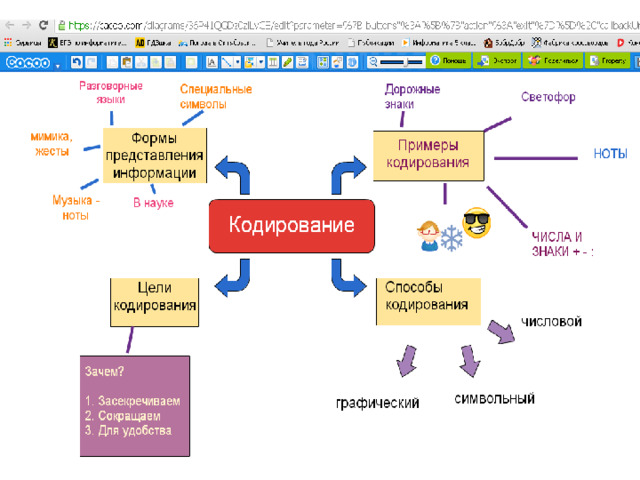640x480 pixels.
Task: Open the ГДЗ bookmark with the yellow icon
Action: point(153,42)
